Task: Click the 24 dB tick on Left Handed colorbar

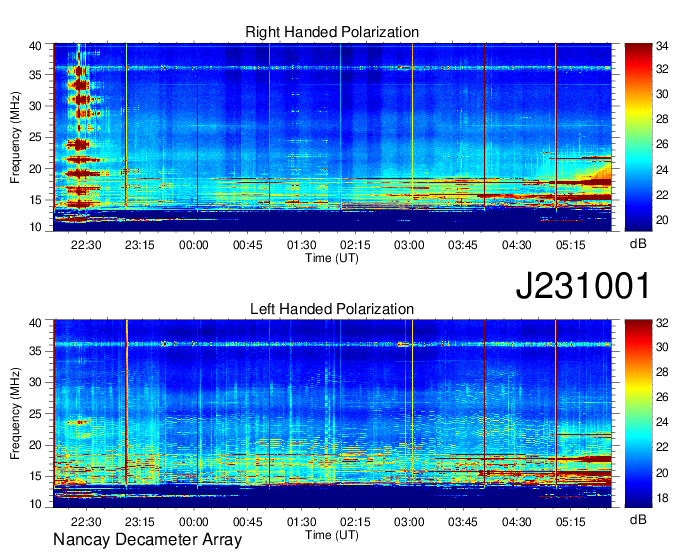Action: [662, 422]
